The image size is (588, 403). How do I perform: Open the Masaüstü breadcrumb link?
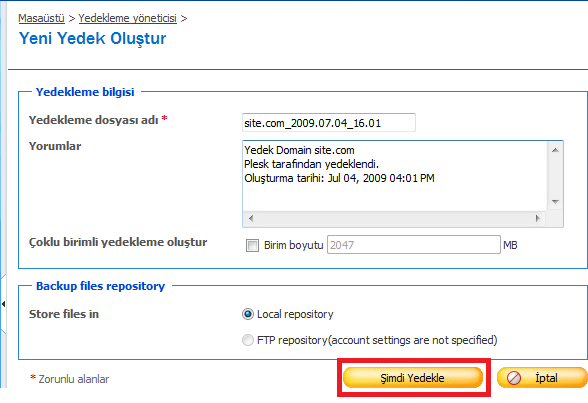(41, 18)
